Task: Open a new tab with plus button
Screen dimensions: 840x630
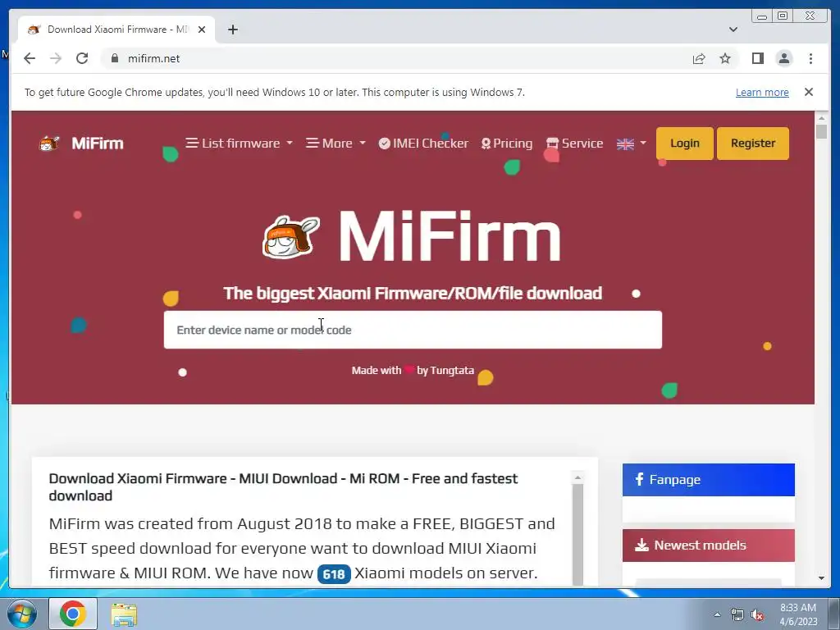Action: pos(232,30)
